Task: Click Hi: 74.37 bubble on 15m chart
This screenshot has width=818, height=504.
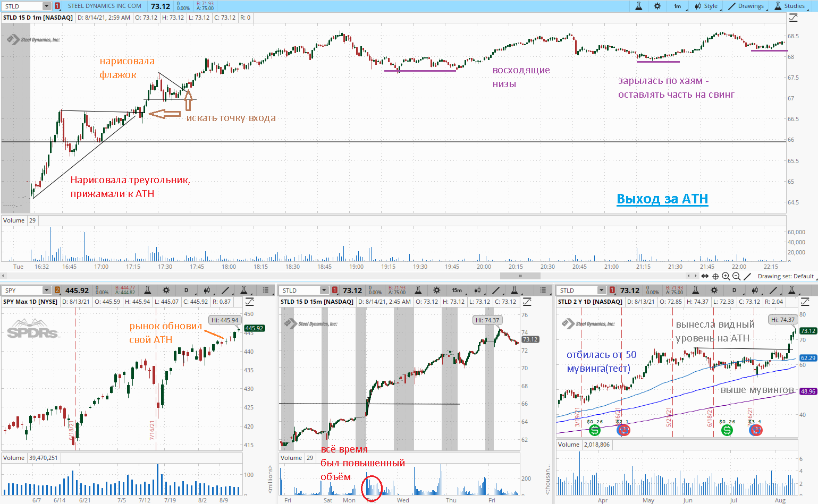Action: pyautogui.click(x=487, y=320)
